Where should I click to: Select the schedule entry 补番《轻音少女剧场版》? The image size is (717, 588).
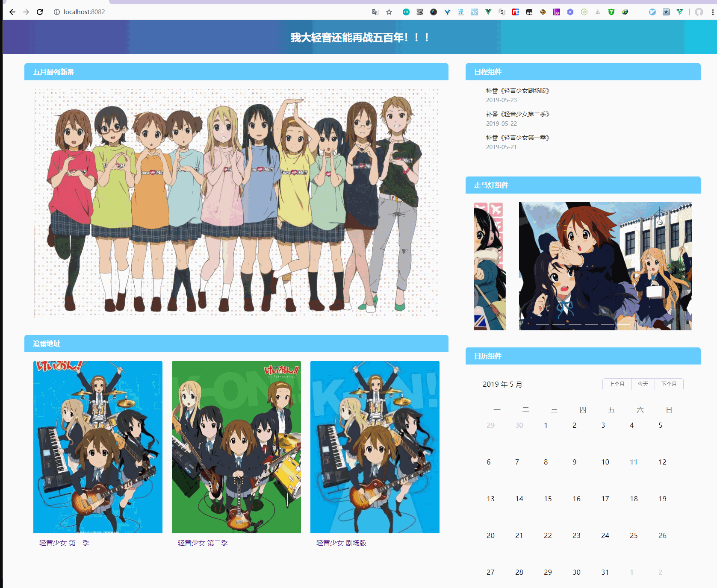coord(518,91)
